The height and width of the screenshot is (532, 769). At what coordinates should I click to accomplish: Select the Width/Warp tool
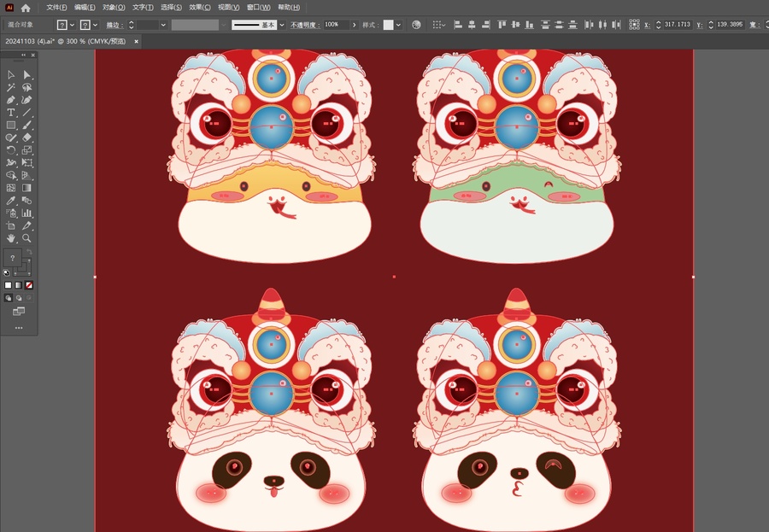click(x=11, y=163)
